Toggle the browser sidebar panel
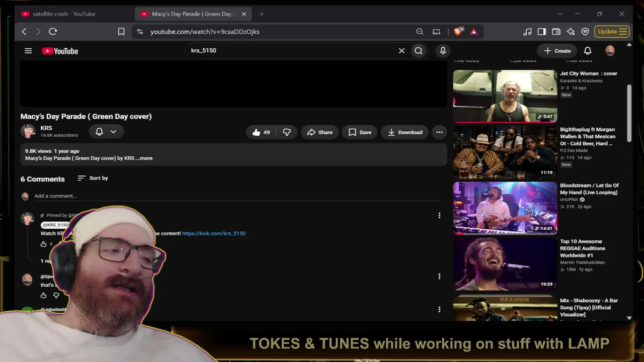644x362 pixels. (x=542, y=32)
